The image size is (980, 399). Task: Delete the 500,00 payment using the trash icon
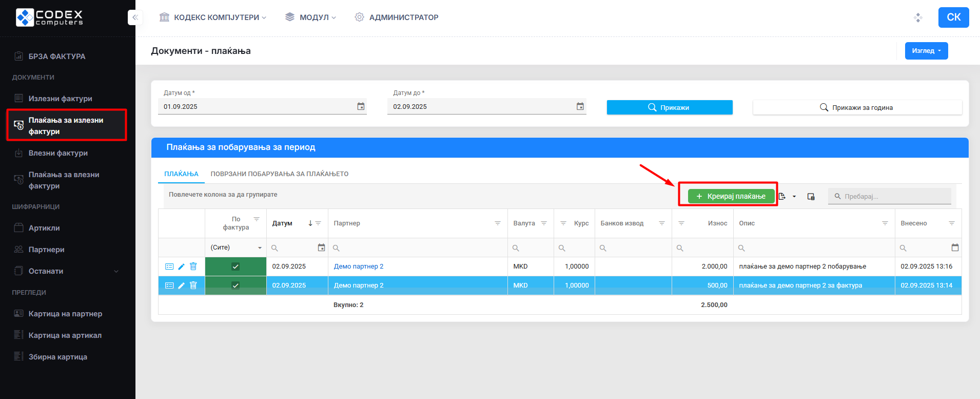pyautogui.click(x=193, y=286)
